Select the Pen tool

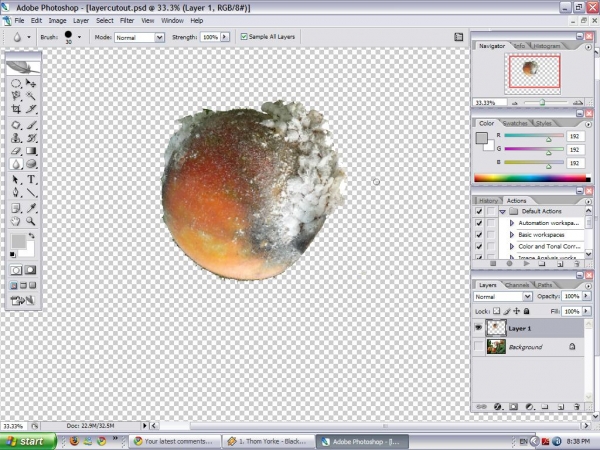(16, 192)
